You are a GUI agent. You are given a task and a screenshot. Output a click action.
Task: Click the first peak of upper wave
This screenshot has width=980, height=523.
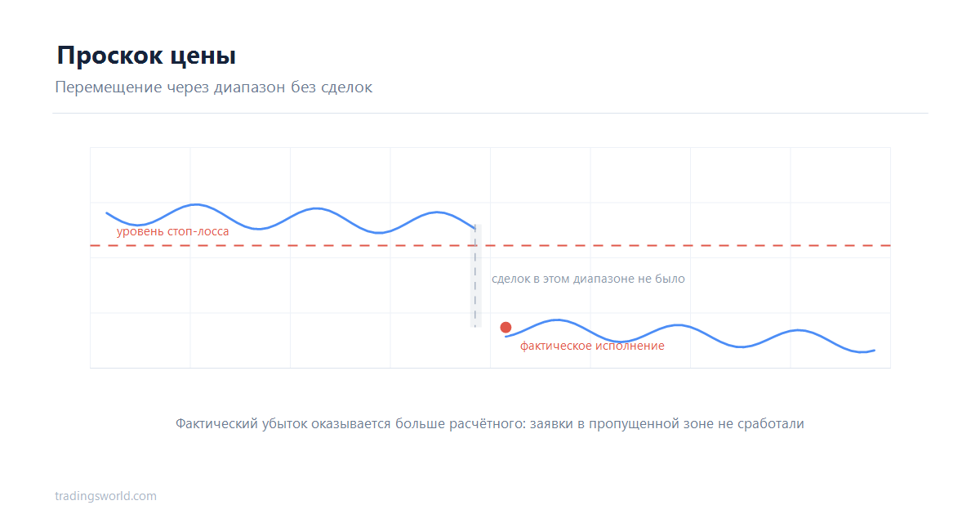click(x=194, y=204)
